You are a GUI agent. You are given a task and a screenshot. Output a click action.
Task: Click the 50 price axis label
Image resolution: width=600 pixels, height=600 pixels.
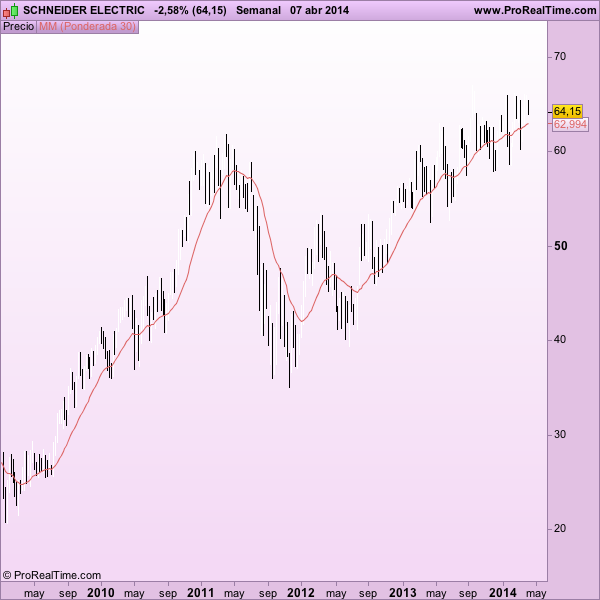point(561,246)
